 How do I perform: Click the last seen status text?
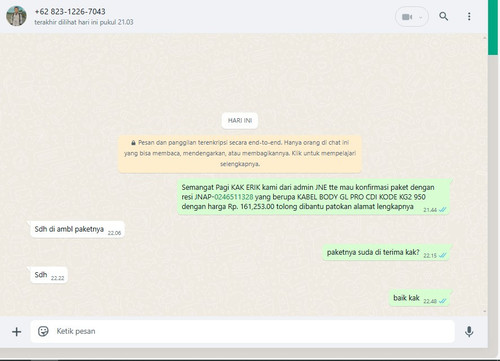pyautogui.click(x=84, y=22)
